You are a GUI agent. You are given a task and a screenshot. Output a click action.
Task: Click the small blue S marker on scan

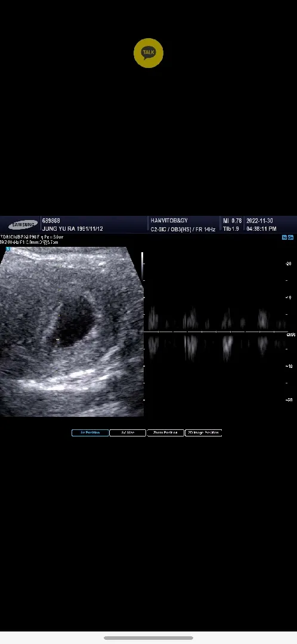coord(8,249)
